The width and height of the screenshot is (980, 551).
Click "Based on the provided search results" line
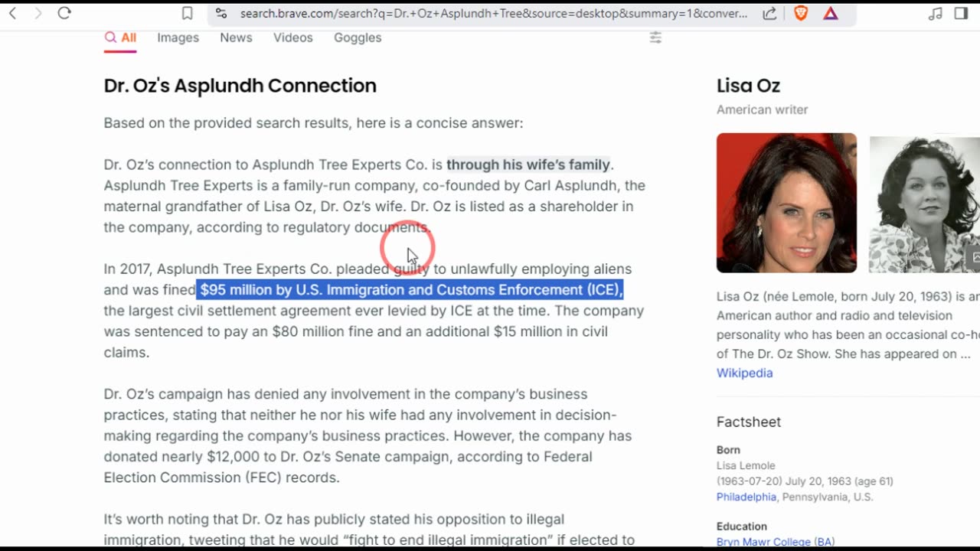tap(314, 123)
